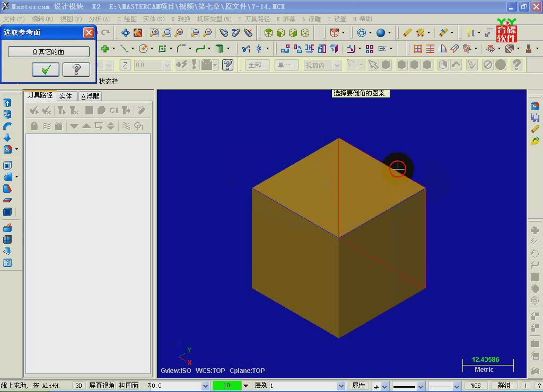The width and height of the screenshot is (543, 392).
Task: Click the trim/break scissors icon
Action: coord(246,49)
